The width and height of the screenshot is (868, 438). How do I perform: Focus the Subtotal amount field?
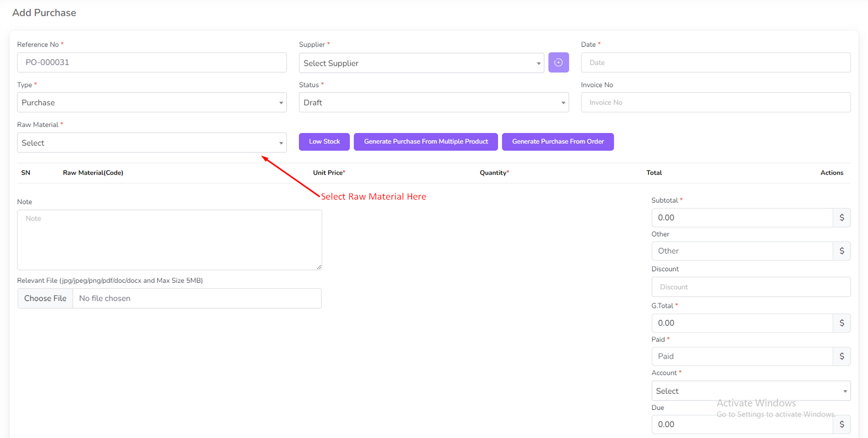[x=742, y=218]
